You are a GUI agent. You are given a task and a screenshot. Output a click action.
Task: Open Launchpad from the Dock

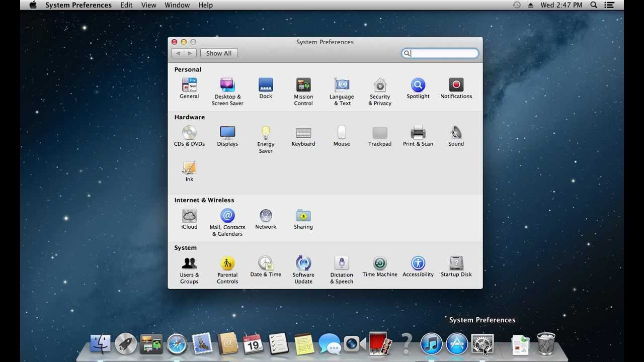point(126,344)
